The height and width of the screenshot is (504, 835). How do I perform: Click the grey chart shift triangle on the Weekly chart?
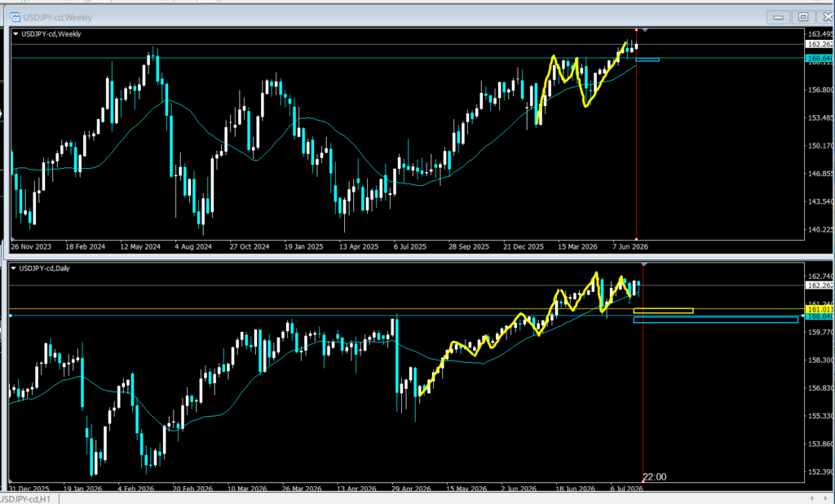pyautogui.click(x=645, y=30)
